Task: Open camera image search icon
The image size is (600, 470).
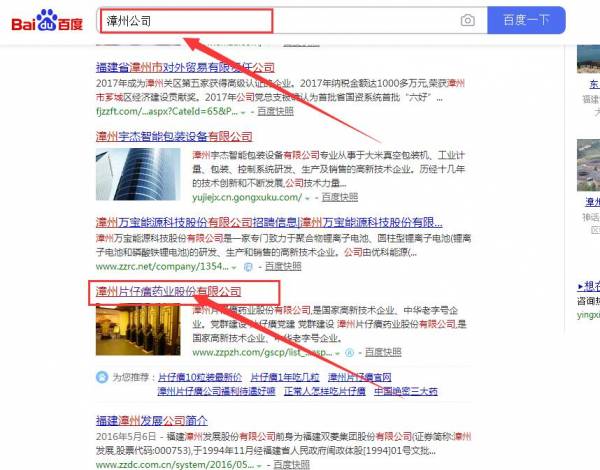Action: 468,20
